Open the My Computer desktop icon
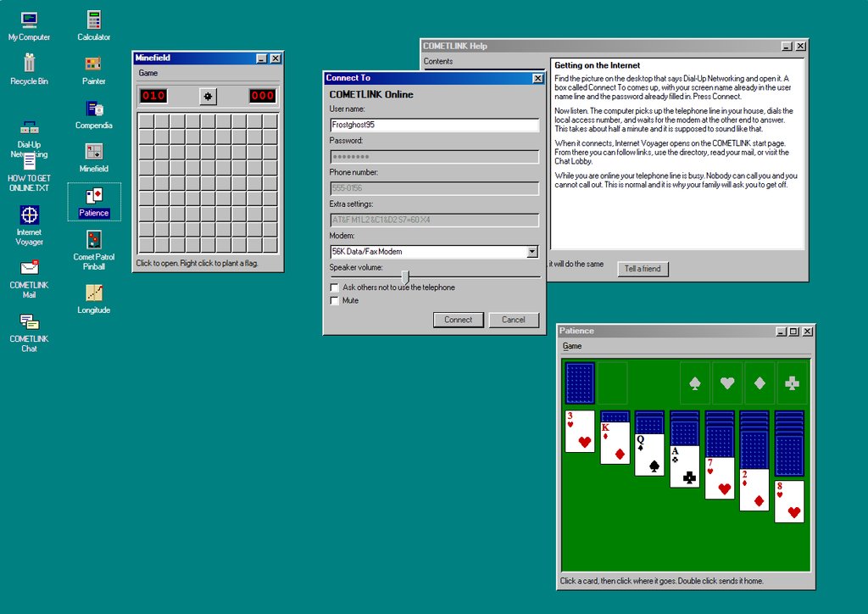Image resolution: width=868 pixels, height=614 pixels. [29, 26]
